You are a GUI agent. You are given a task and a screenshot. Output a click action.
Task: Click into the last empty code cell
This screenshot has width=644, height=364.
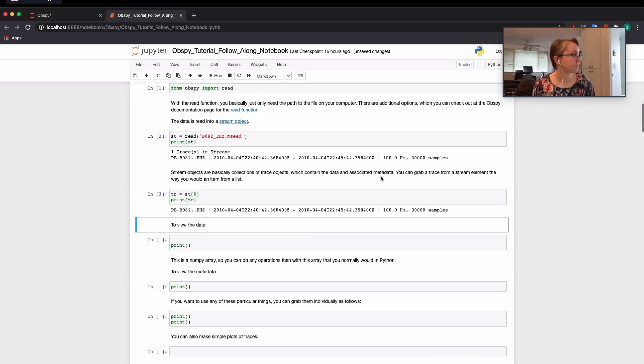[338, 351]
